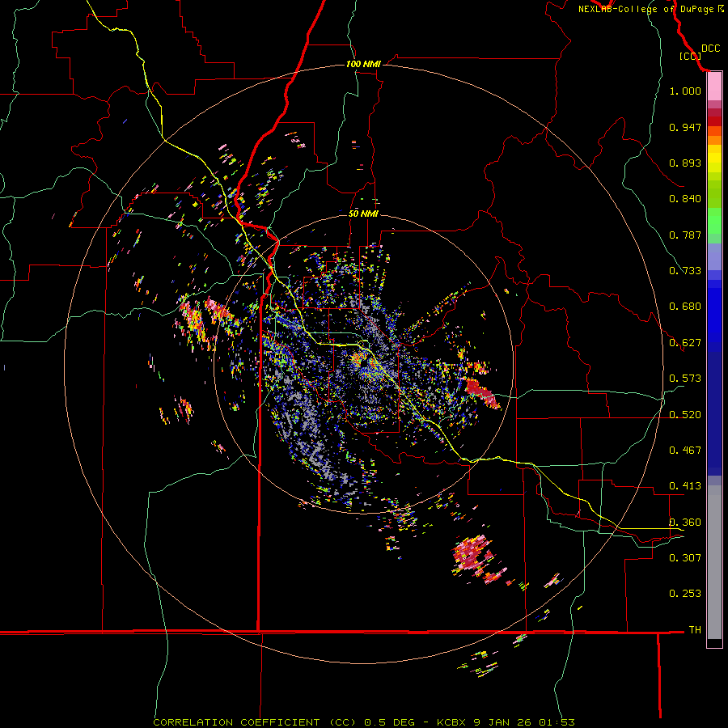This screenshot has width=728, height=728.
Task: Click the 'KCBX 9 JAN 26 01:53' timestamp
Action: [x=506, y=722]
